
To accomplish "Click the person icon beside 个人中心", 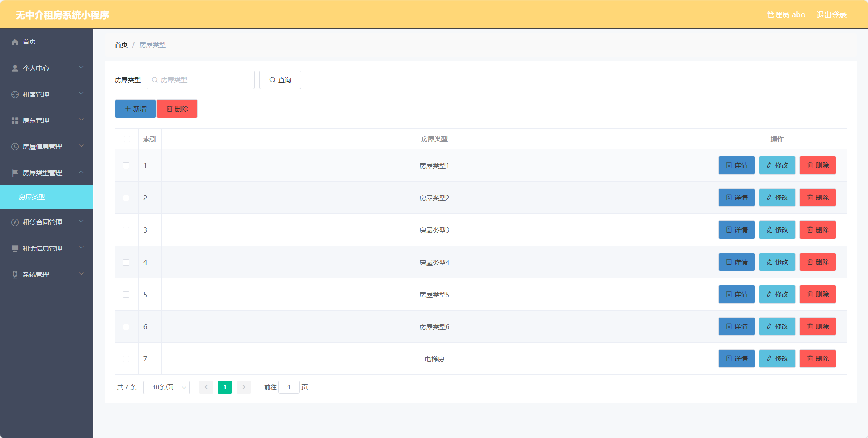I will (x=15, y=68).
